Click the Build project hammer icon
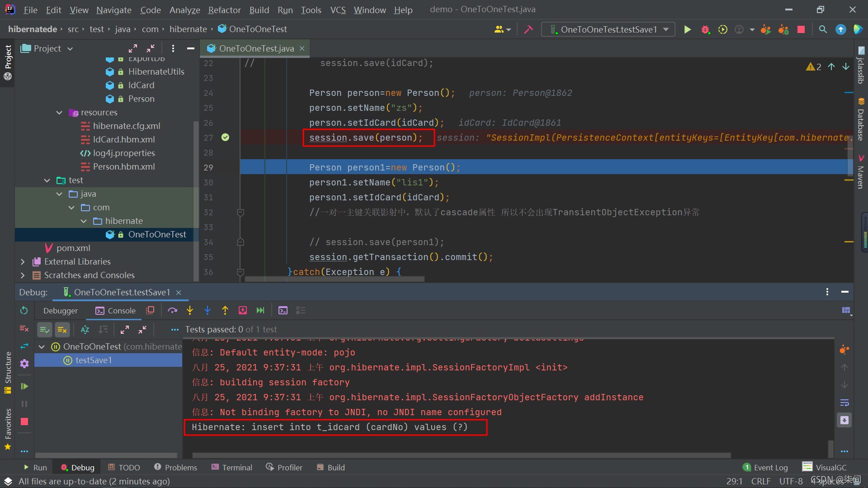This screenshot has height=488, width=868. click(x=528, y=29)
